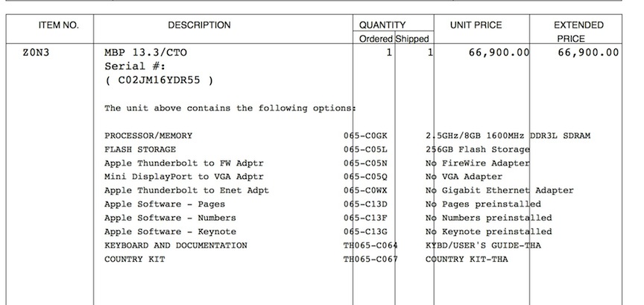Click the MBP 13.3/CTO description text
644x305 pixels.
point(145,53)
